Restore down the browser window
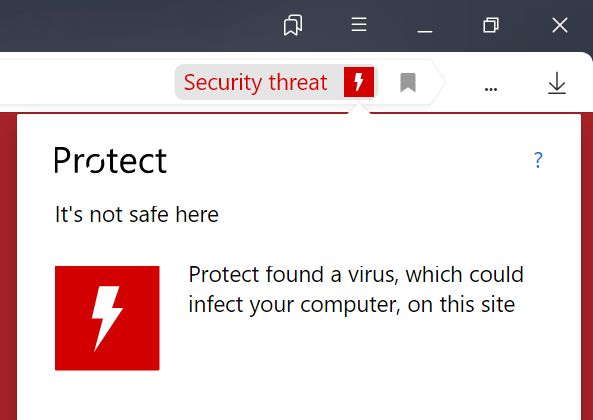Viewport: 593px width, 420px height. pyautogui.click(x=491, y=25)
